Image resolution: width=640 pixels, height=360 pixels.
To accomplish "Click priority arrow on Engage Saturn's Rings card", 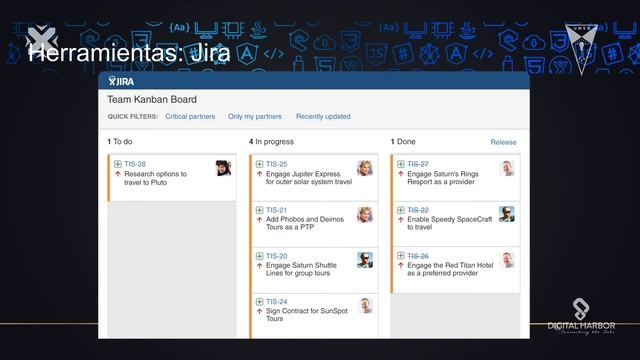I will tap(401, 174).
